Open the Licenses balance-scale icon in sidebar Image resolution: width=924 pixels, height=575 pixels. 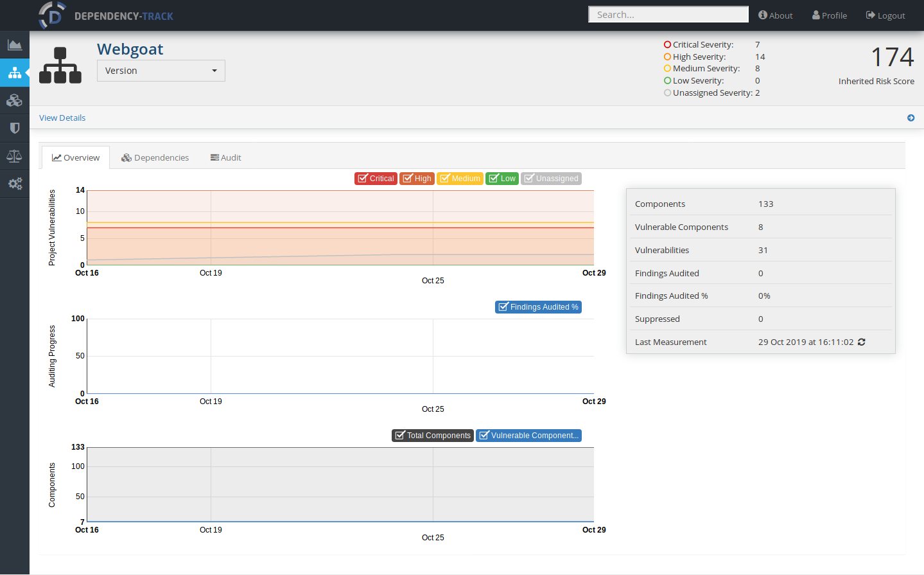coord(14,156)
